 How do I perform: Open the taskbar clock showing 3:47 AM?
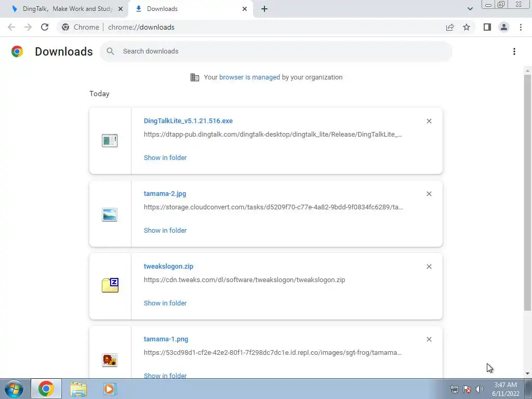click(x=506, y=389)
